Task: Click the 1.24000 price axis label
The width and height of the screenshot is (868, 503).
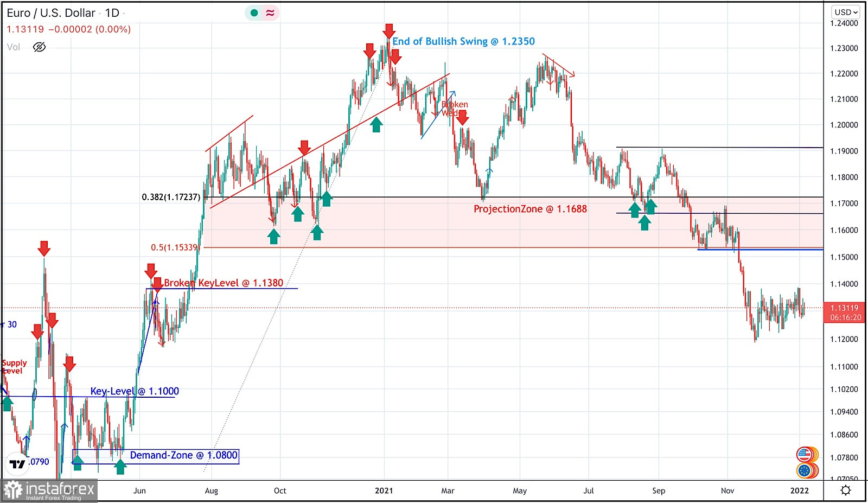Action: pyautogui.click(x=844, y=23)
